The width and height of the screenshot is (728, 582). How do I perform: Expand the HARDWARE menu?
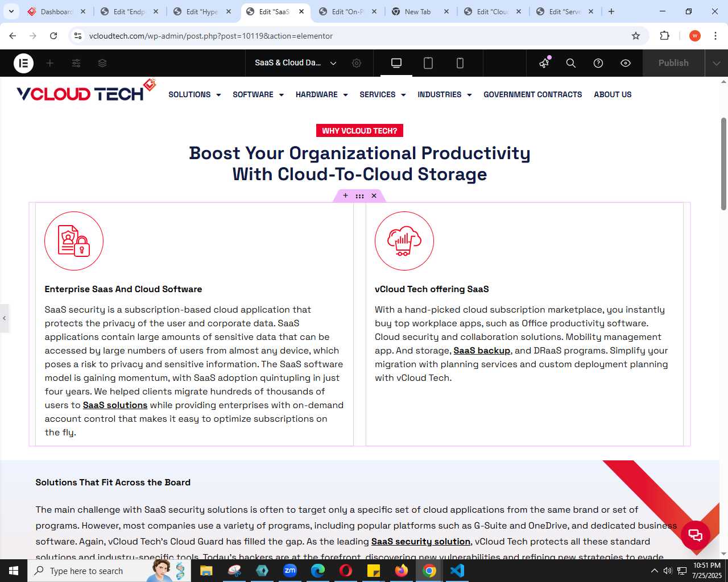coord(322,94)
